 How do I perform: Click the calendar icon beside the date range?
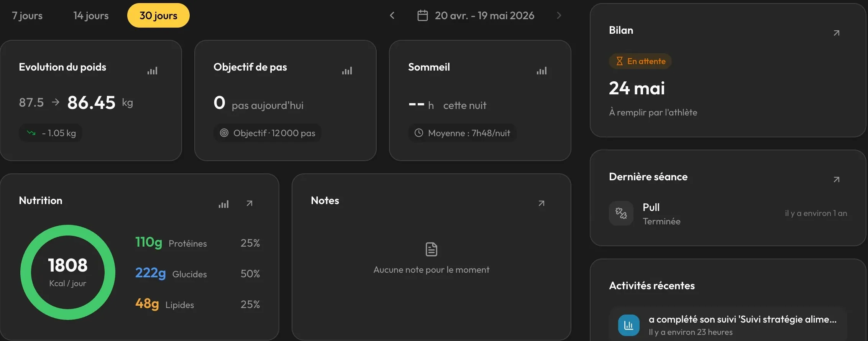pos(423,16)
